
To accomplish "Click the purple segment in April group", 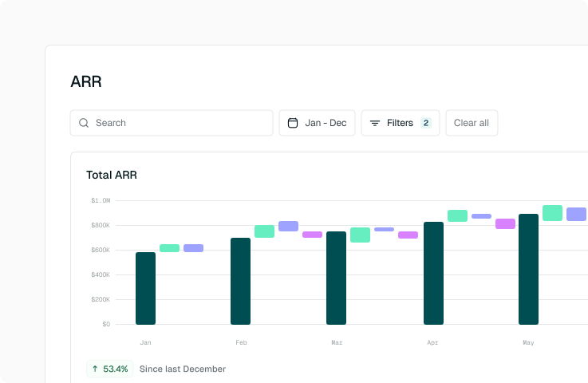I will tap(481, 216).
